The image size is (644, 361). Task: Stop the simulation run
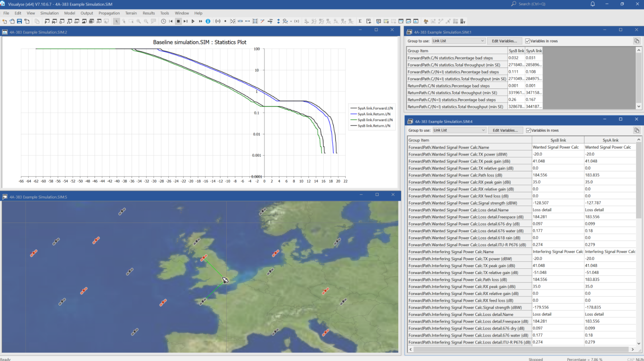click(x=178, y=21)
